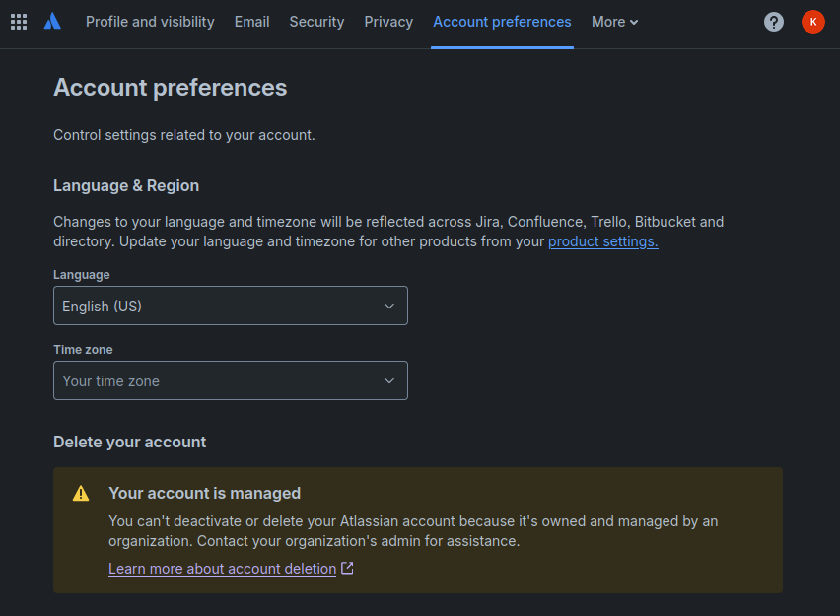Expand the More navigation menu
840x616 pixels.
[x=614, y=22]
